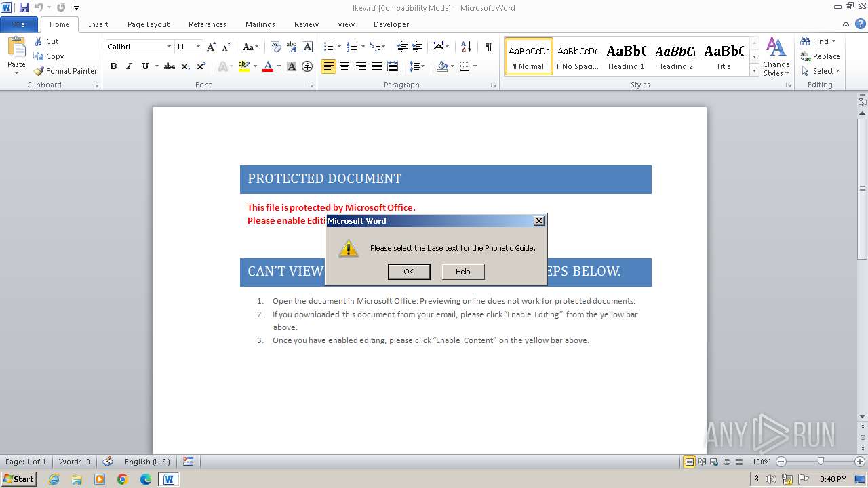Open Line Spacing dropdown
The width and height of the screenshot is (868, 488).
coord(417,66)
